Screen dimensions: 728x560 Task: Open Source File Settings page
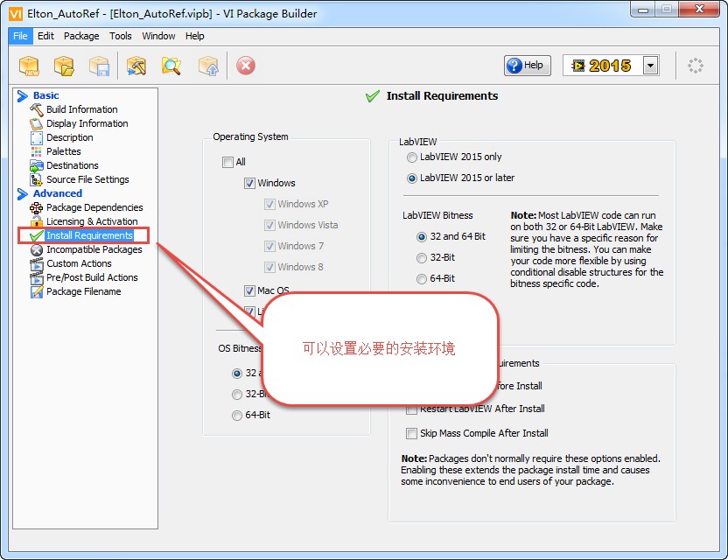(x=87, y=179)
